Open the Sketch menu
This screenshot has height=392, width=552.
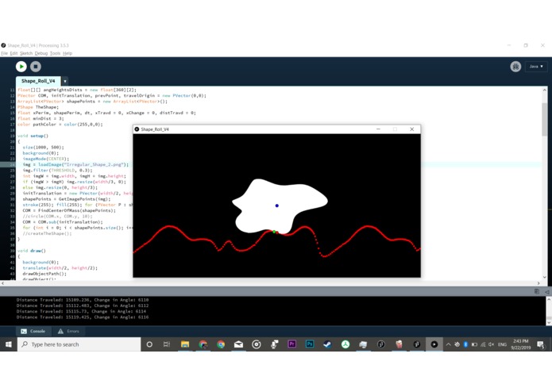26,53
